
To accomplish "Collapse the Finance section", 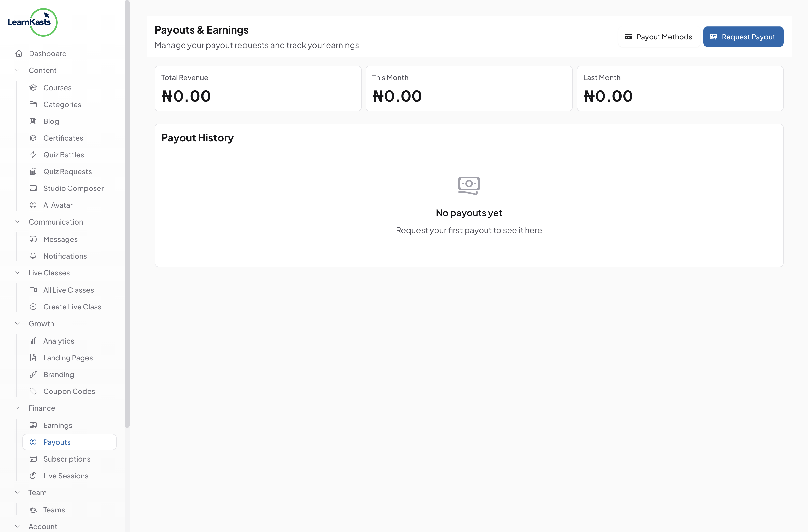I will 18,408.
